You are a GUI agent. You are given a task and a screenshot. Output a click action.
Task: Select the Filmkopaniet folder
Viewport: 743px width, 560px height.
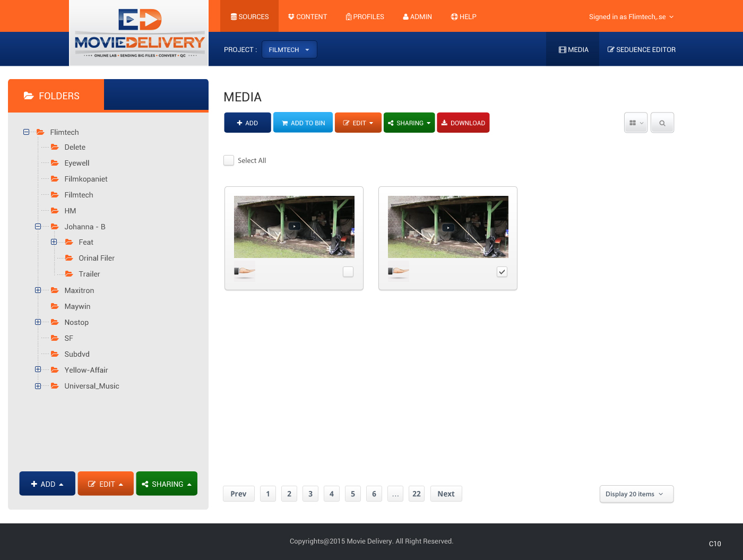point(86,179)
